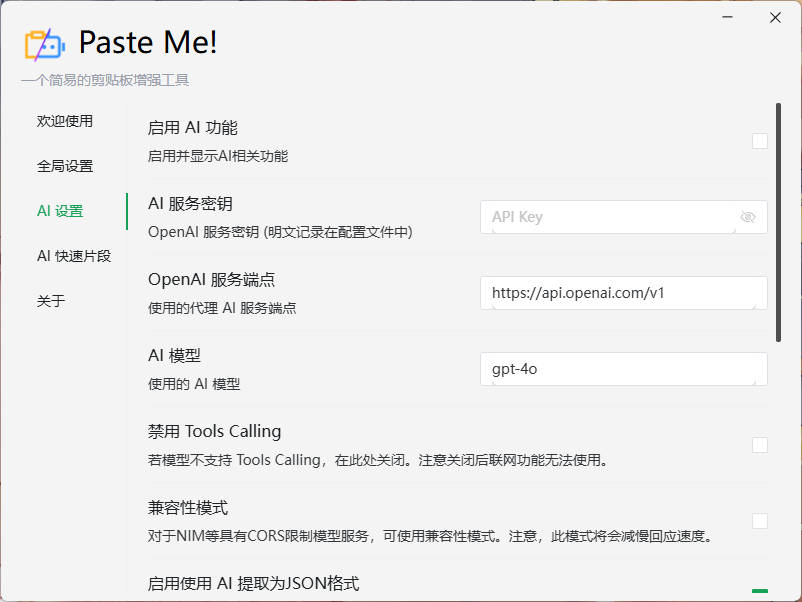The width and height of the screenshot is (802, 602).
Task: Click the Paste Me! app logo icon
Action: pyautogui.click(x=44, y=43)
